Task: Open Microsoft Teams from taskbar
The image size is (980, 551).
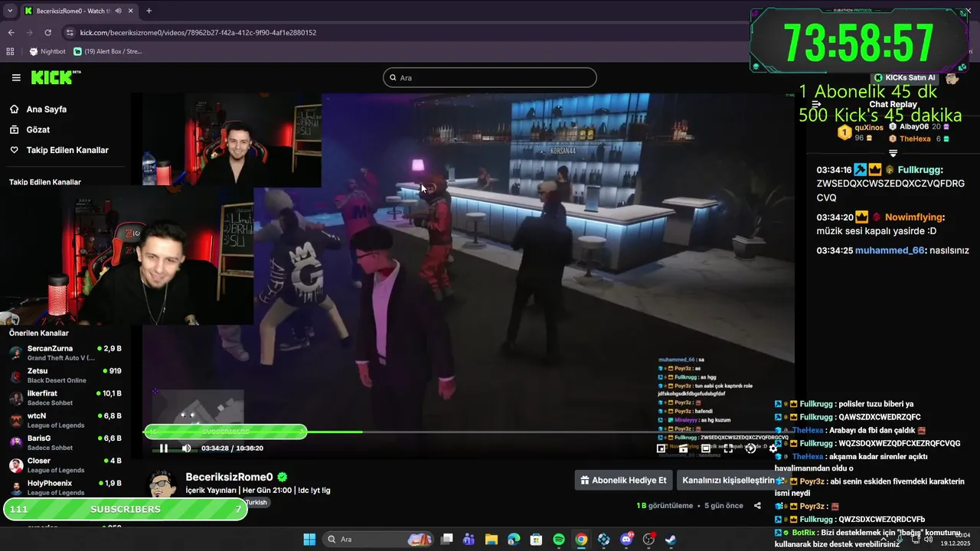Action: click(469, 540)
